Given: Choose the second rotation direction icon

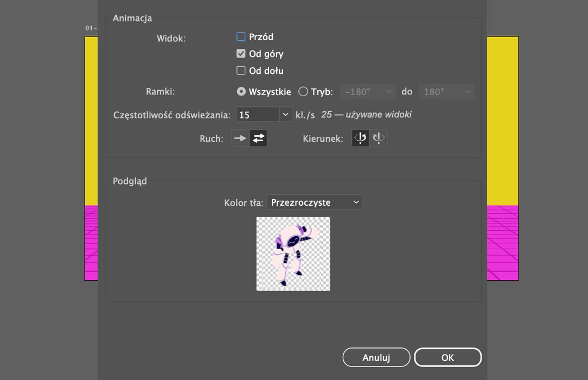Looking at the screenshot, I should [x=378, y=138].
